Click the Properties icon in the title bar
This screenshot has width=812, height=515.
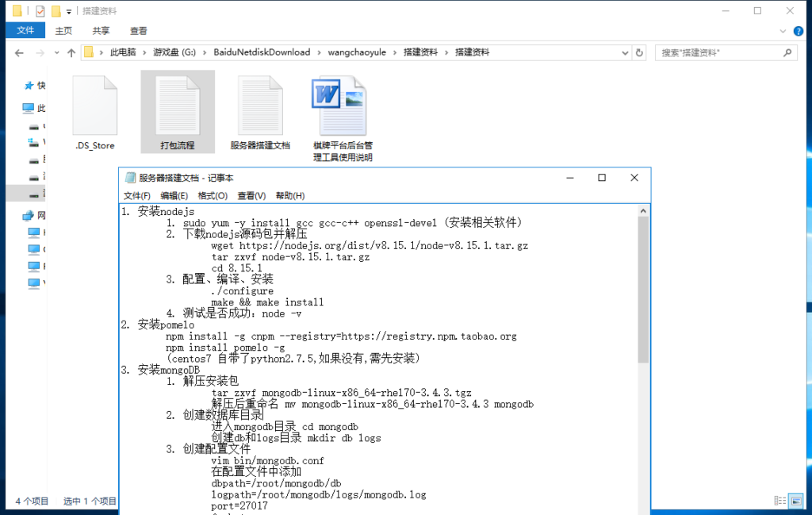click(40, 10)
